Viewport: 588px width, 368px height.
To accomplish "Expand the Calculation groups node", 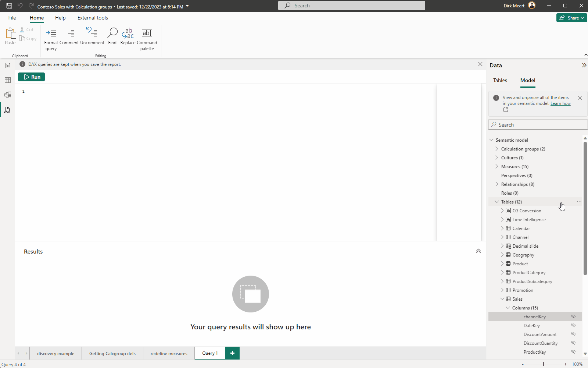I will [x=496, y=149].
